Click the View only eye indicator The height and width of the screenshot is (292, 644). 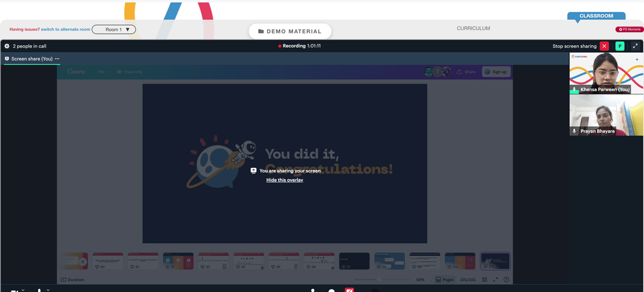pos(129,72)
